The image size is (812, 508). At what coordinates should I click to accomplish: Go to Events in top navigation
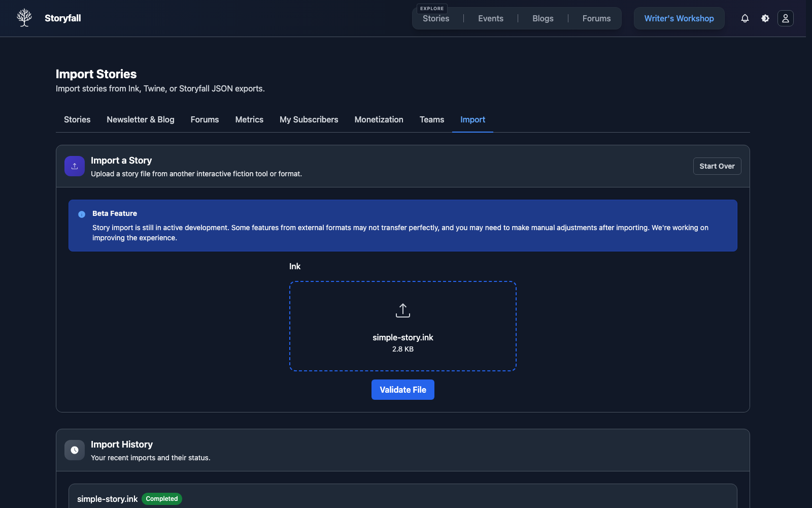click(490, 19)
